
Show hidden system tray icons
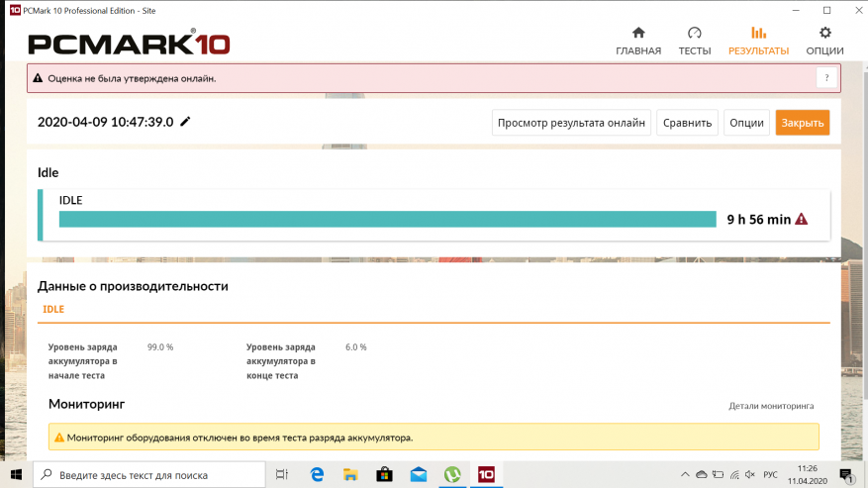point(685,475)
